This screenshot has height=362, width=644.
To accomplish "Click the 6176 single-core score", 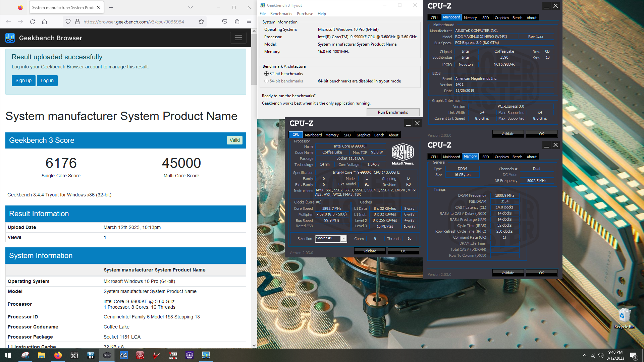I will (61, 163).
